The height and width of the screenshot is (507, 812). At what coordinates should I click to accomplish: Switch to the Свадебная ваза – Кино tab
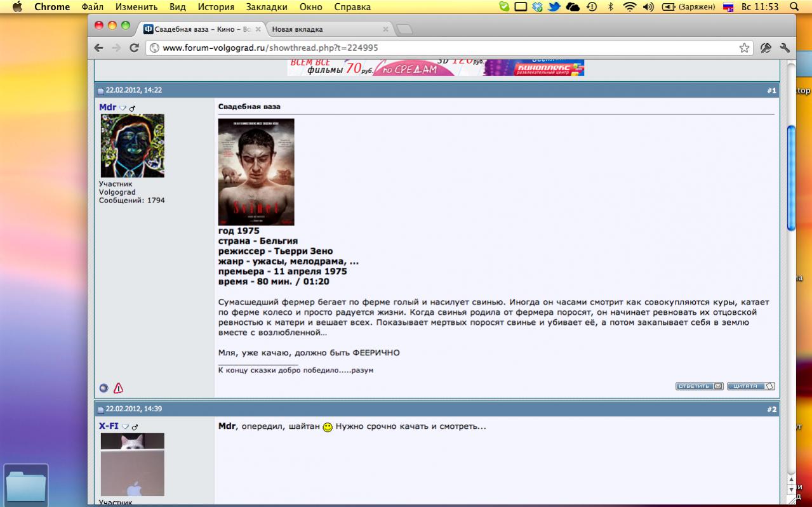[201, 29]
